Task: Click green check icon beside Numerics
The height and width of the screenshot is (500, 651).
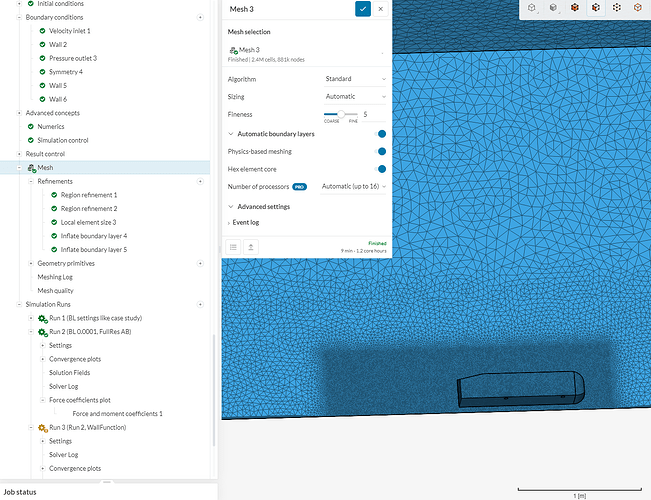Action: tap(31, 127)
